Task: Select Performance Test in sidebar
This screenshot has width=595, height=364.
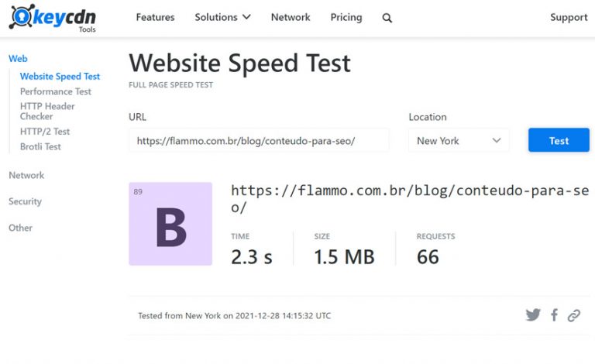Action: 56,91
